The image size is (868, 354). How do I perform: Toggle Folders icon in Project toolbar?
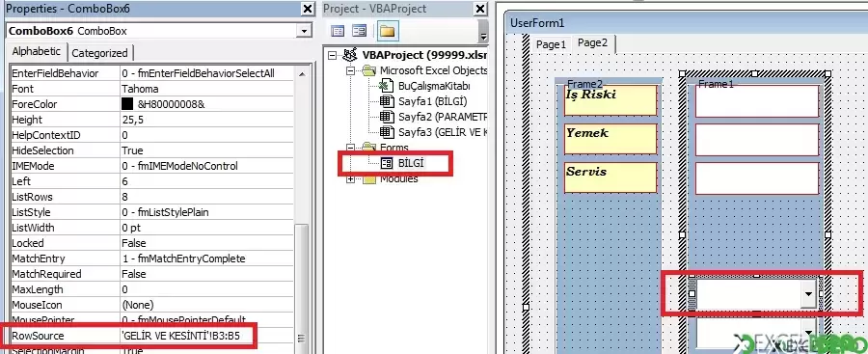(387, 31)
